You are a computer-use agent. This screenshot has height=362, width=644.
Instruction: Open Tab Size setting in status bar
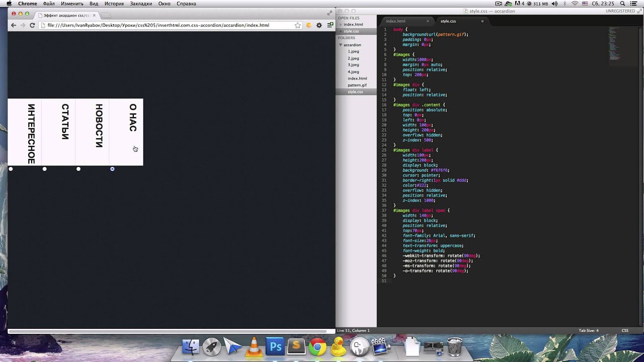click(x=589, y=330)
